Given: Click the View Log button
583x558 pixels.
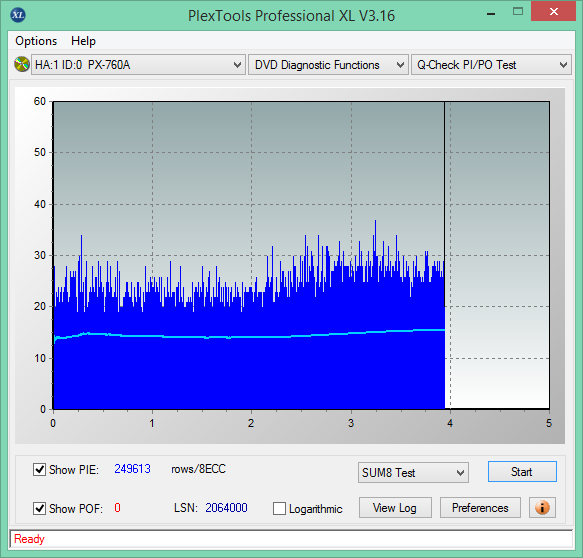Looking at the screenshot, I should pyautogui.click(x=395, y=507).
